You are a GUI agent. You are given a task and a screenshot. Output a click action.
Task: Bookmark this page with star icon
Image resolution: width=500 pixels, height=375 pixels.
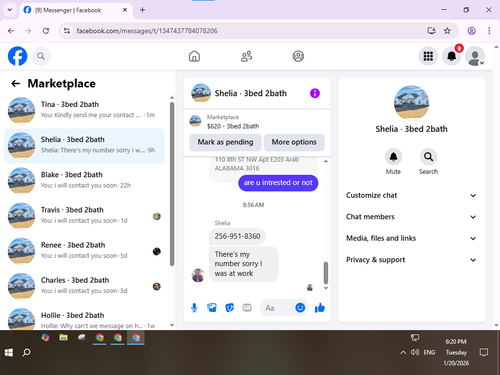pyautogui.click(x=447, y=31)
